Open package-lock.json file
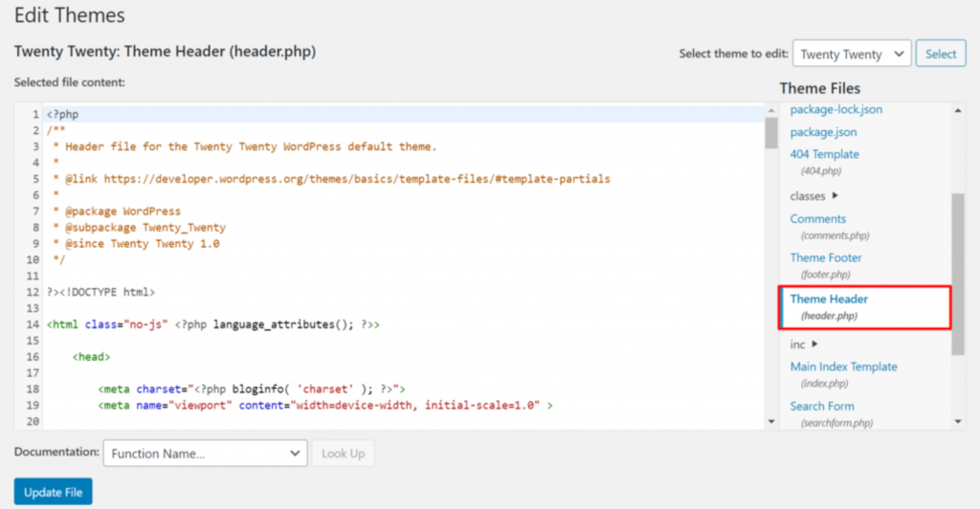Screen dimensions: 980x509 tap(836, 109)
